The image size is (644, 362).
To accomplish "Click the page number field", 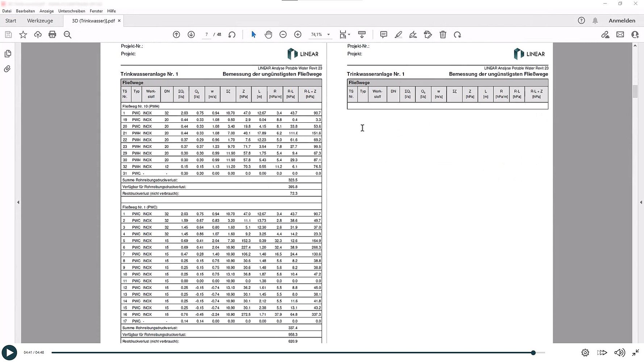I will tap(206, 35).
